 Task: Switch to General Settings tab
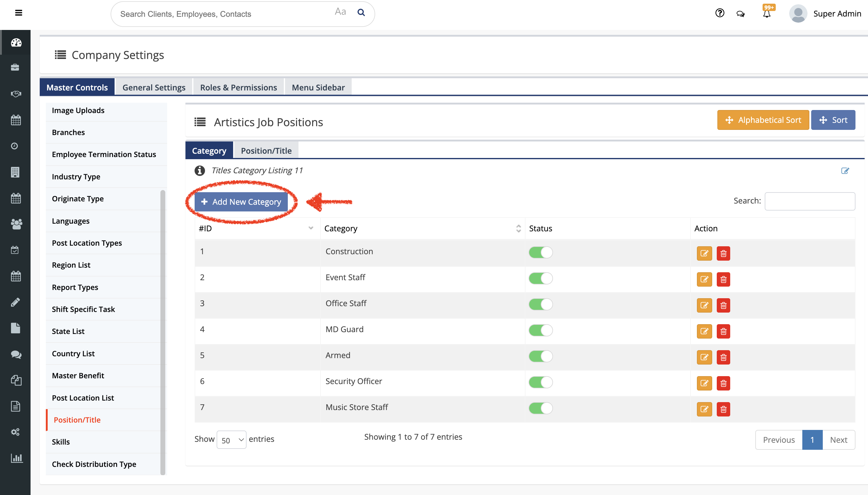click(154, 87)
